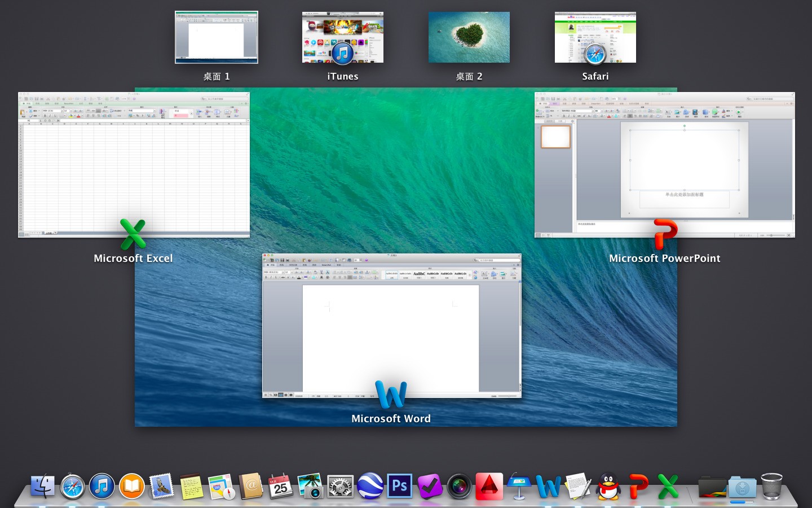Click the Word W badge on its window
812x508 pixels.
click(391, 395)
